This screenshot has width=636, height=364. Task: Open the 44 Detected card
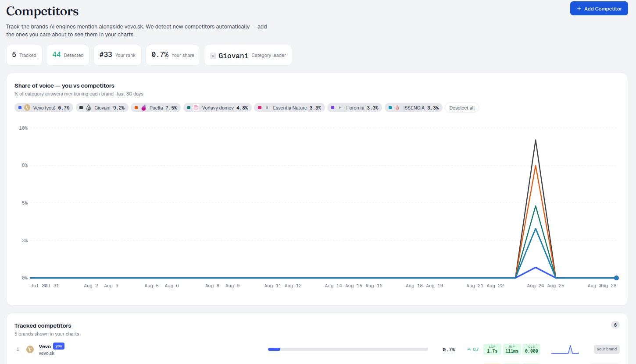[68, 55]
